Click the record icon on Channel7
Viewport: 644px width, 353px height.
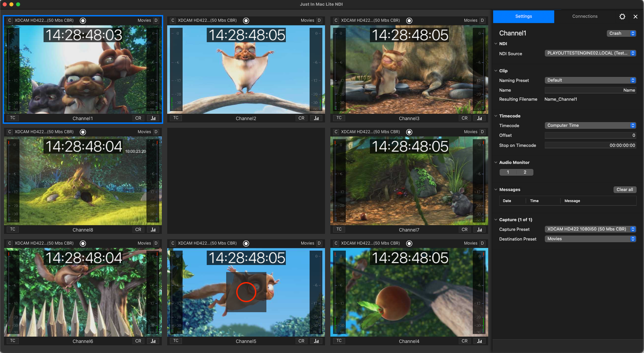(409, 132)
